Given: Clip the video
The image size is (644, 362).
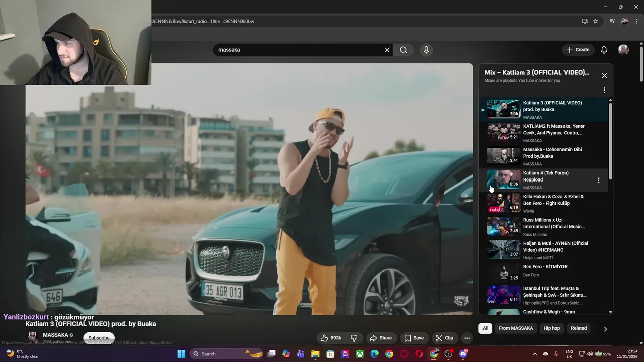Looking at the screenshot, I should [x=444, y=338].
